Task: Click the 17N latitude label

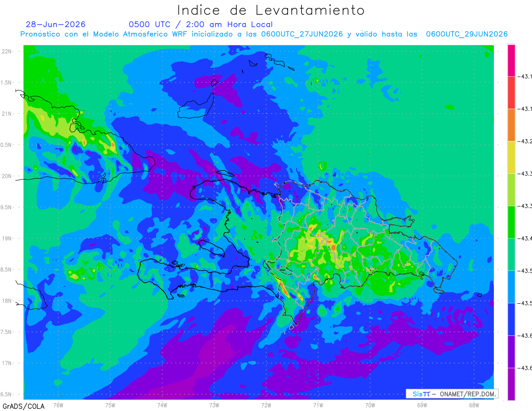Action: pos(7,363)
